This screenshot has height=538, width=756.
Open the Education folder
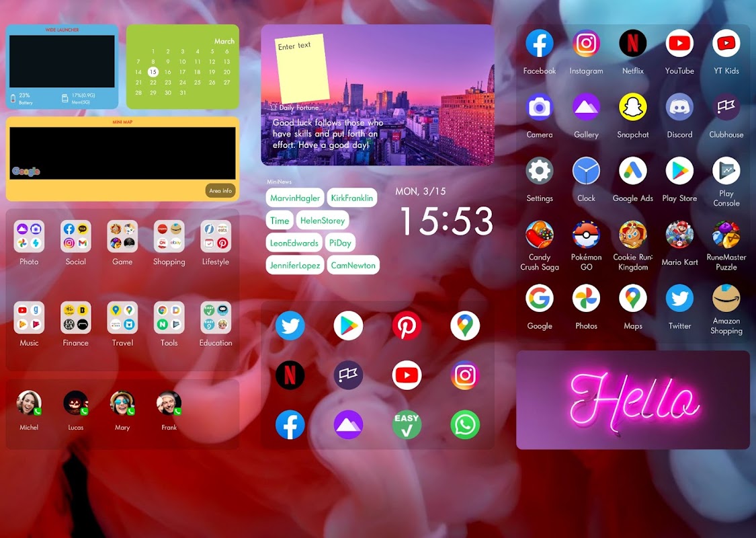tap(216, 317)
